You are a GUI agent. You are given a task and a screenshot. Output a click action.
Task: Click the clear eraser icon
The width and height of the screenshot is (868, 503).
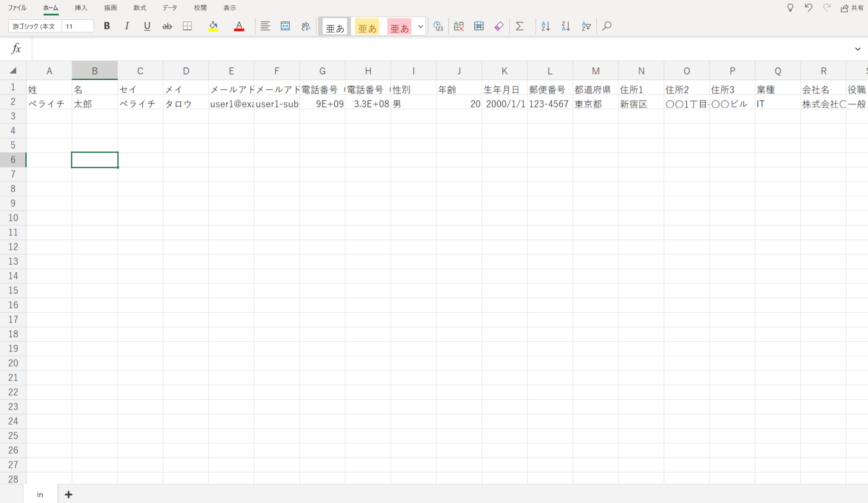(x=499, y=26)
